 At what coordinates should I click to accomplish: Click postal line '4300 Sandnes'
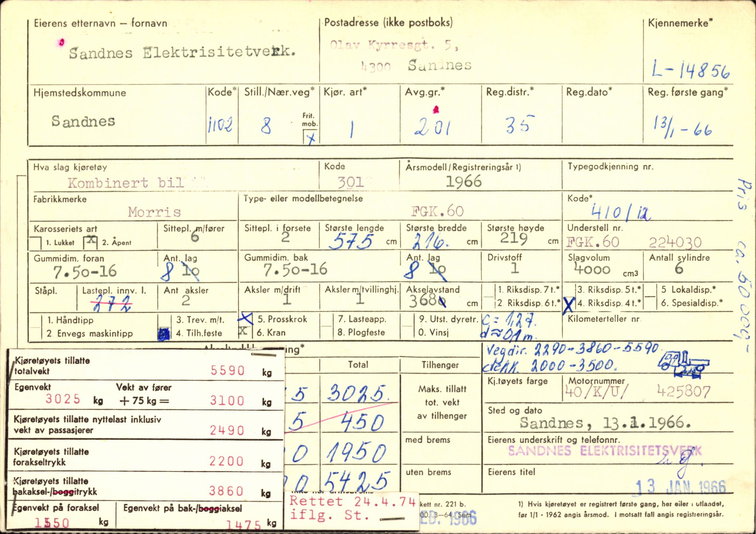416,66
